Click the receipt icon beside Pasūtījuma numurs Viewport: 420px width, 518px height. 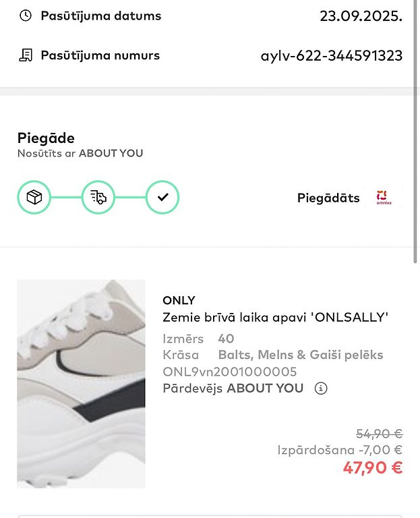click(26, 55)
